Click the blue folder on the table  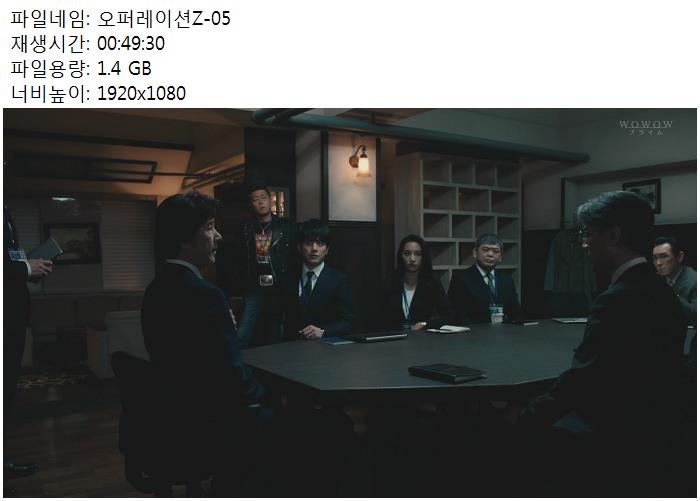pyautogui.click(x=336, y=341)
